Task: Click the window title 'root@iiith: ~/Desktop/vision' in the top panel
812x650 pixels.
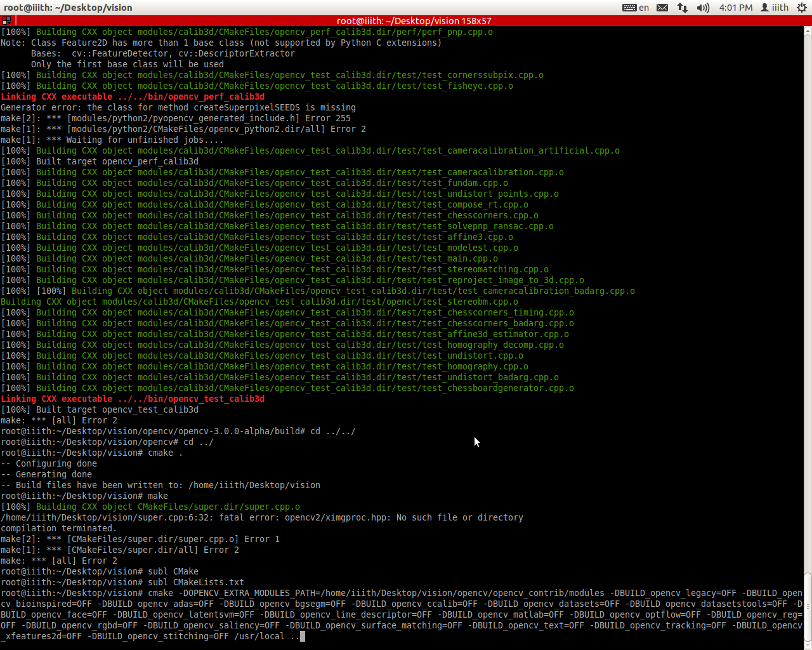Action: click(x=68, y=8)
